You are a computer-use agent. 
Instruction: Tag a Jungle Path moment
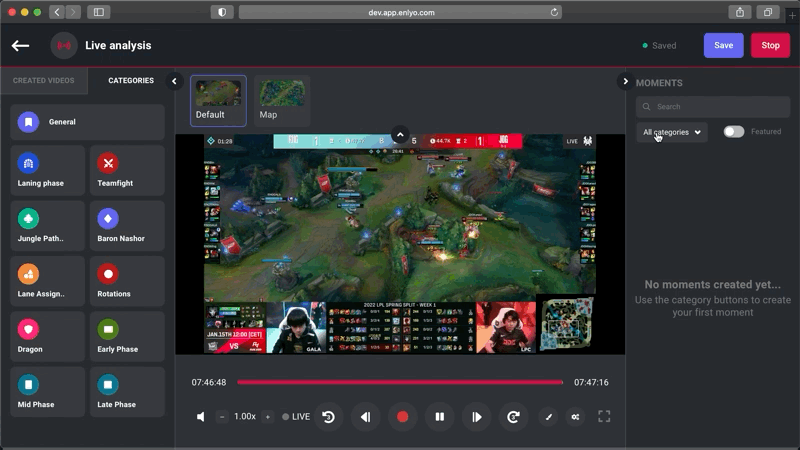(47, 226)
